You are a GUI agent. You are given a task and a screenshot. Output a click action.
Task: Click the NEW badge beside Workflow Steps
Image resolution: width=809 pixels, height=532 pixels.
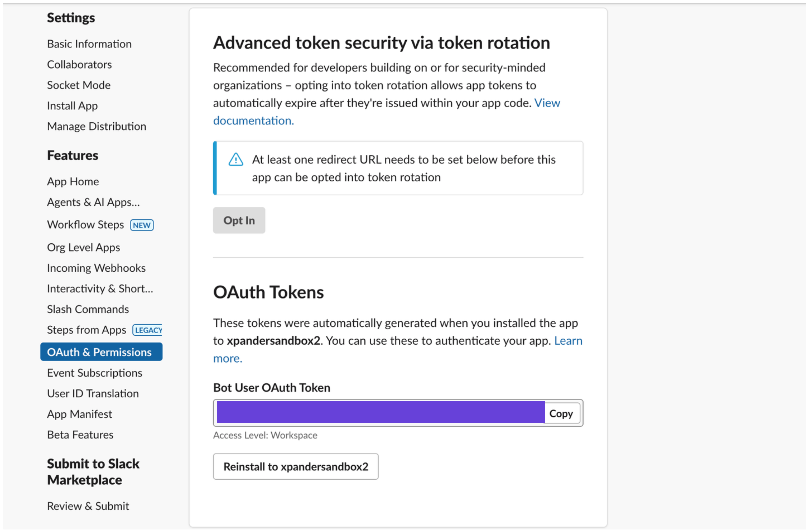(142, 225)
